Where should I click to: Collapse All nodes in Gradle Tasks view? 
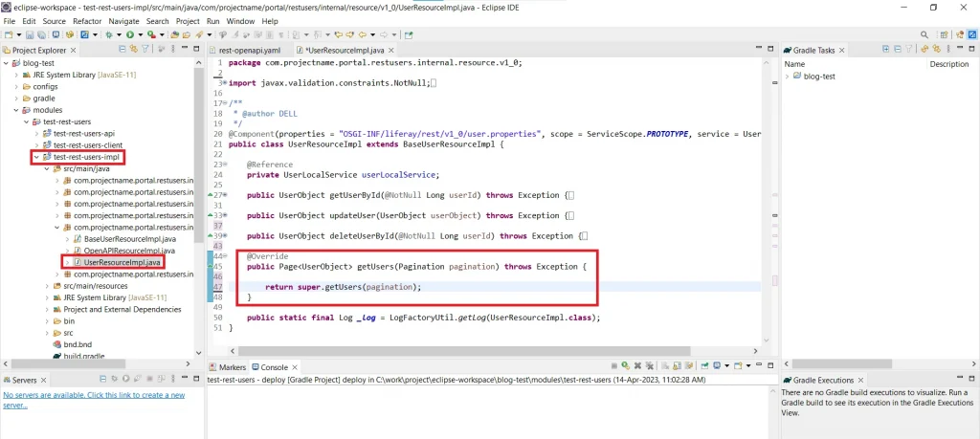898,50
